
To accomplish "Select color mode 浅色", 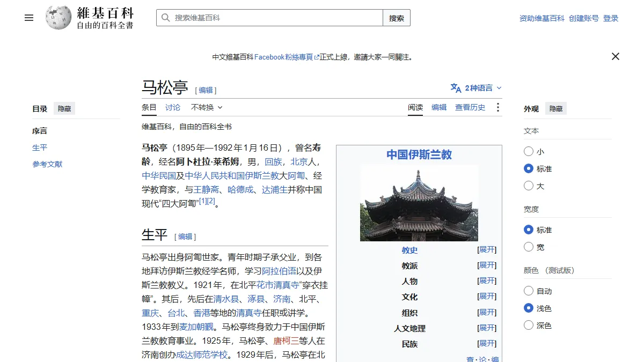I will pos(529,308).
